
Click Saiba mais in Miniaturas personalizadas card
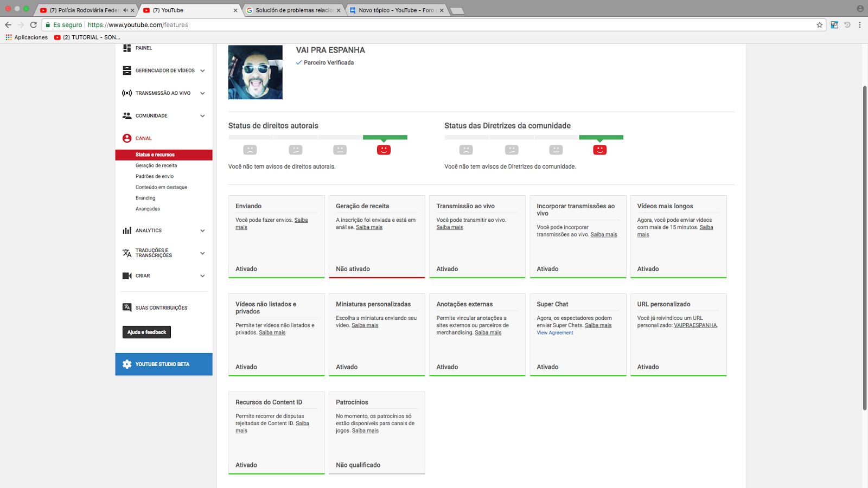pyautogui.click(x=365, y=325)
